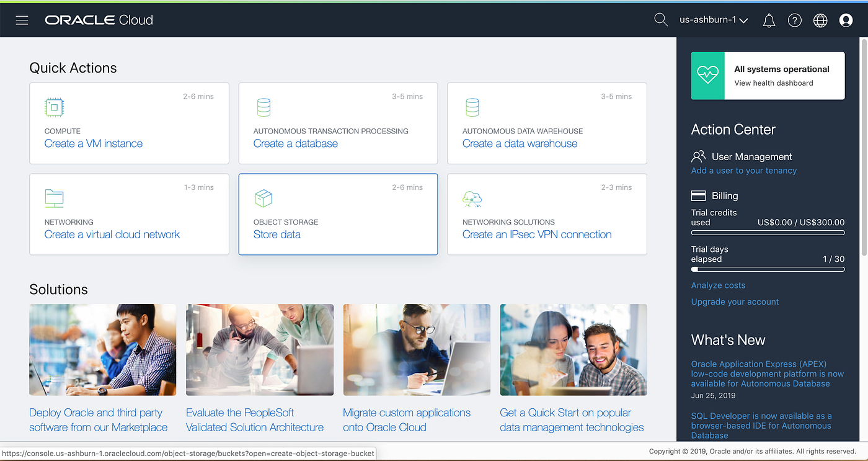Open the help question mark icon
Screen dimensions: 868x461
tap(794, 20)
